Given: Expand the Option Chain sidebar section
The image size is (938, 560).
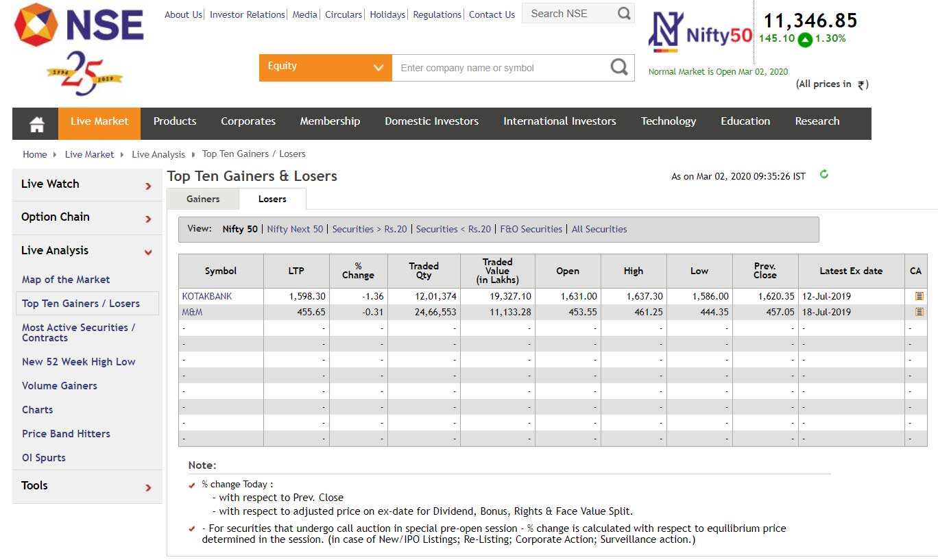Looking at the screenshot, I should 87,217.
